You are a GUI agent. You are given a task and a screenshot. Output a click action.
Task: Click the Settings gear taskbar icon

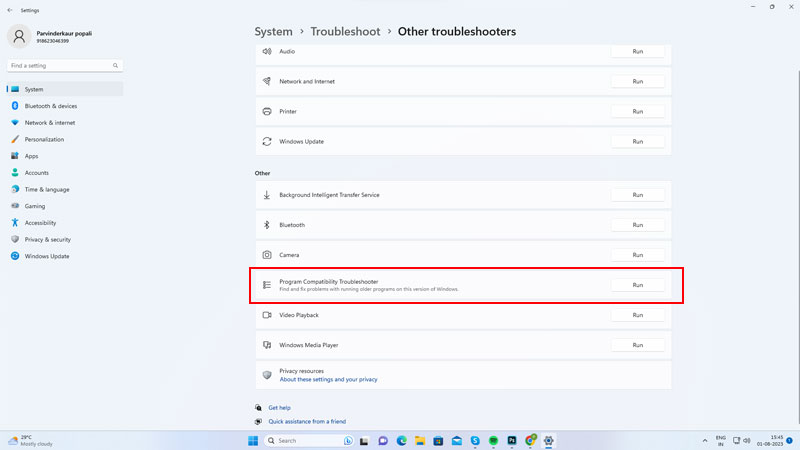point(548,441)
